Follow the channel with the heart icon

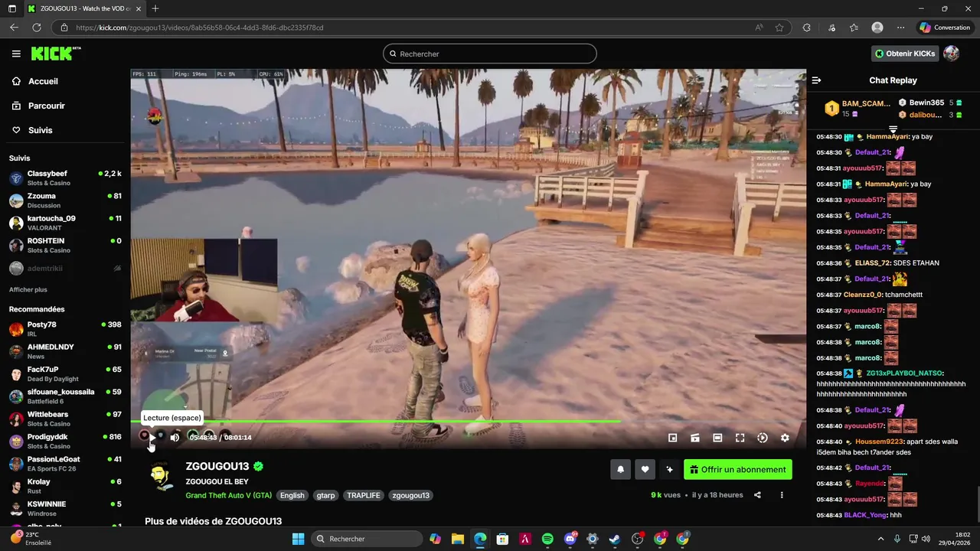pyautogui.click(x=645, y=470)
